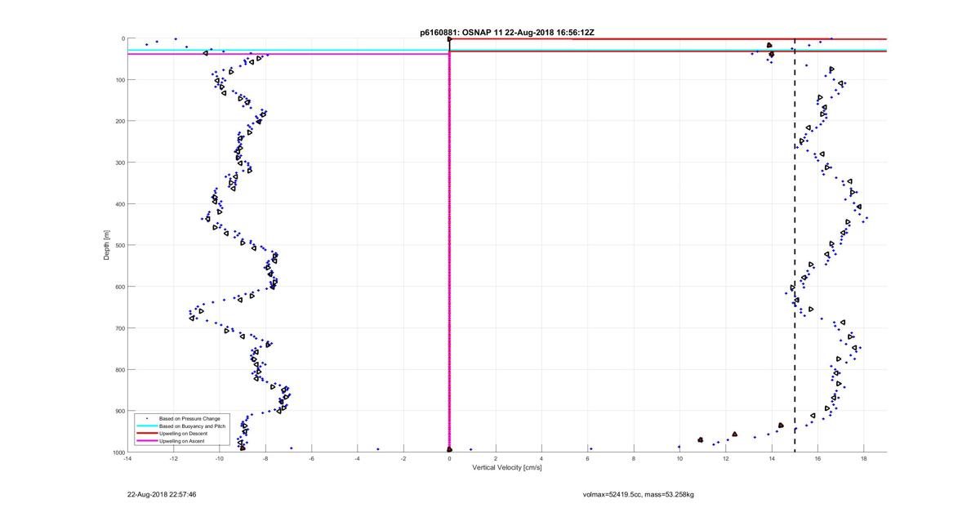Click the x-axis tick label '-12'

(173, 458)
